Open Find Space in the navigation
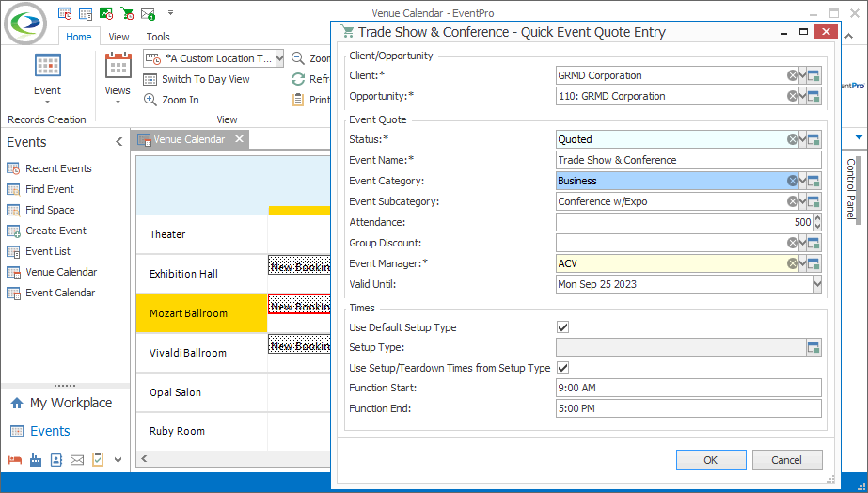868x493 pixels. pyautogui.click(x=40, y=210)
